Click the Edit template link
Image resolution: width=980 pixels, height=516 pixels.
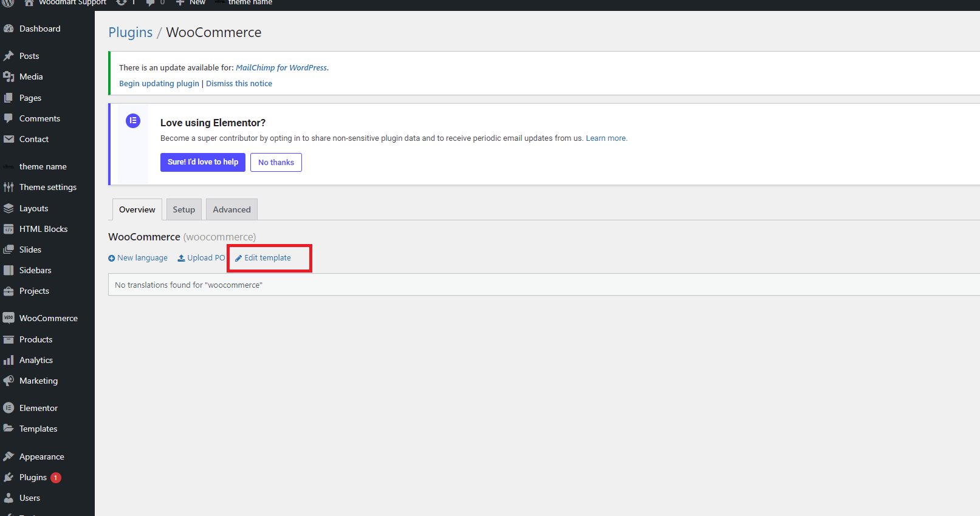pos(263,258)
